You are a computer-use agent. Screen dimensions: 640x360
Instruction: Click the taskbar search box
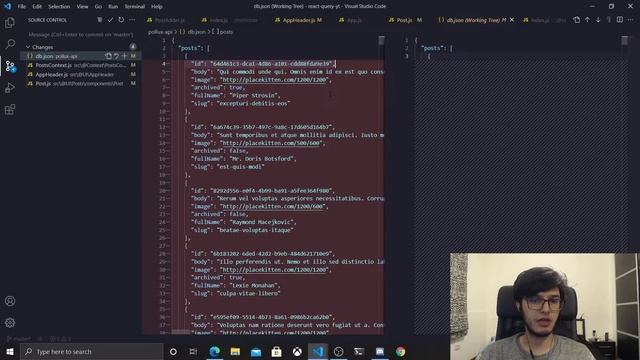point(92,351)
